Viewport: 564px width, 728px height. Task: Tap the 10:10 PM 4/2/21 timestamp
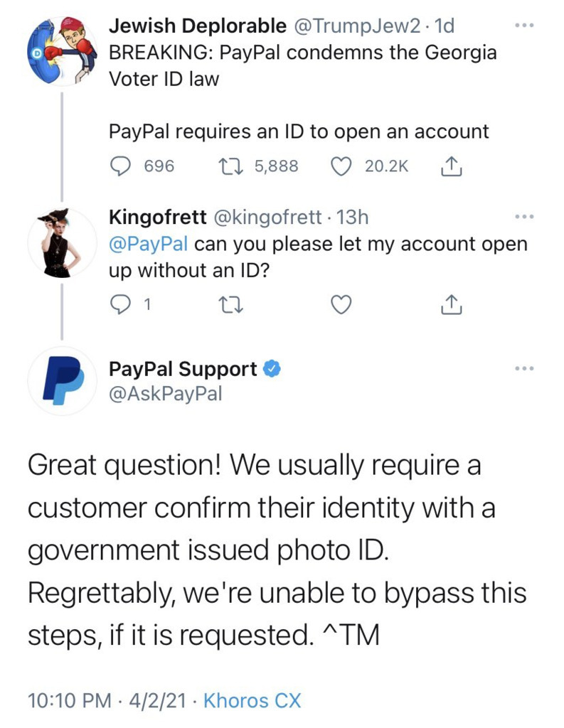pyautogui.click(x=107, y=700)
